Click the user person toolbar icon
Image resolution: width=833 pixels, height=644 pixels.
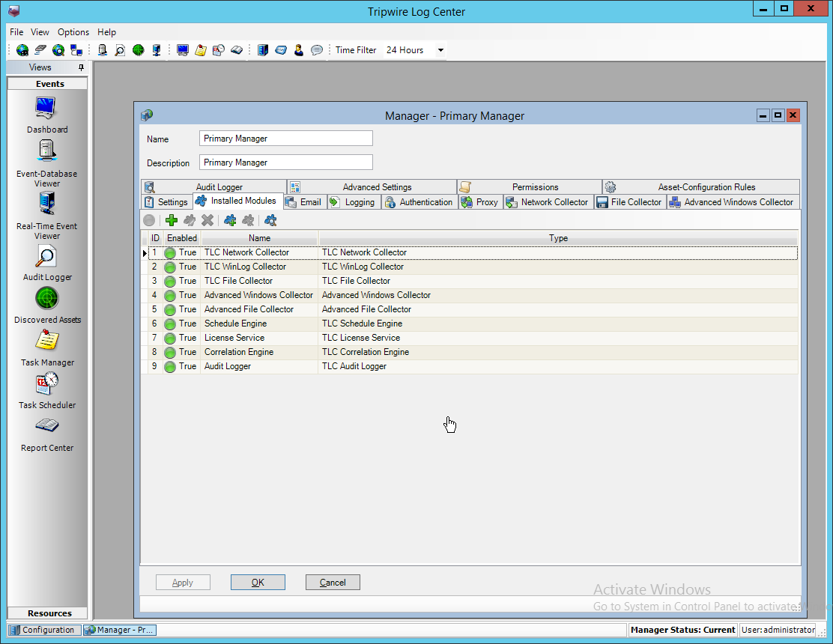(299, 50)
